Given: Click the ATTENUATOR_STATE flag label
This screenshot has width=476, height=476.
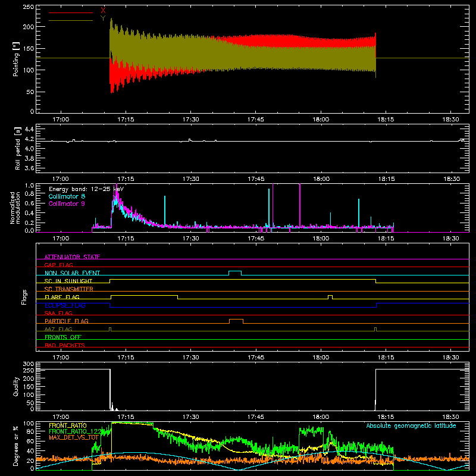Looking at the screenshot, I should [72, 257].
